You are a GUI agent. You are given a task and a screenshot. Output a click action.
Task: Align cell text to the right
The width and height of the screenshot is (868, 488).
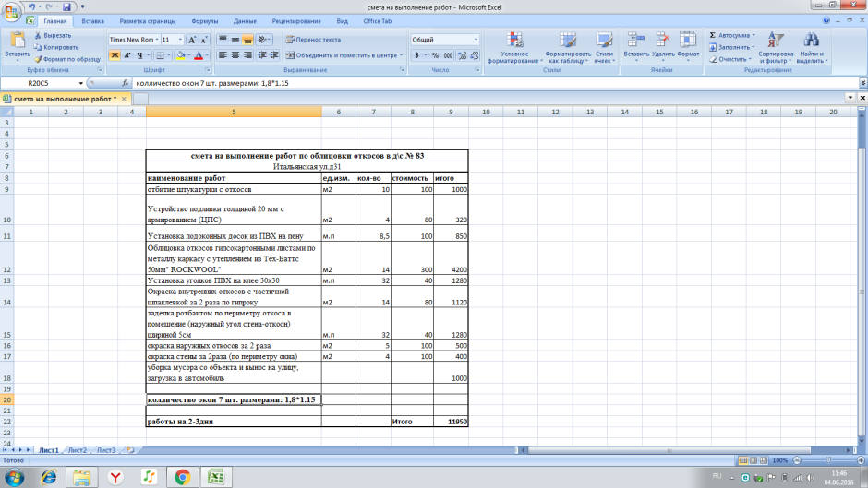[247, 55]
